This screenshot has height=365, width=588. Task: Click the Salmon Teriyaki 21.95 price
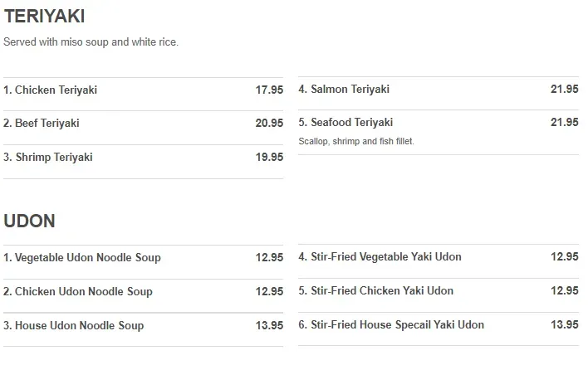coord(565,90)
